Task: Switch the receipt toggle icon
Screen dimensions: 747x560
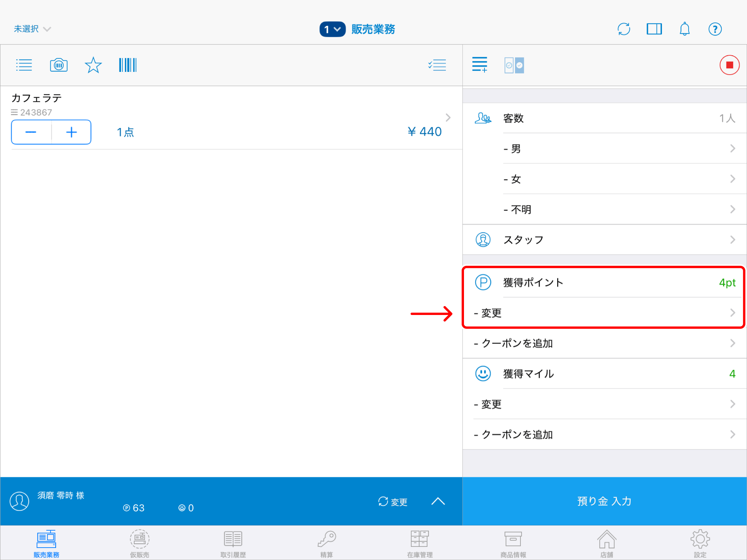Action: pyautogui.click(x=514, y=65)
